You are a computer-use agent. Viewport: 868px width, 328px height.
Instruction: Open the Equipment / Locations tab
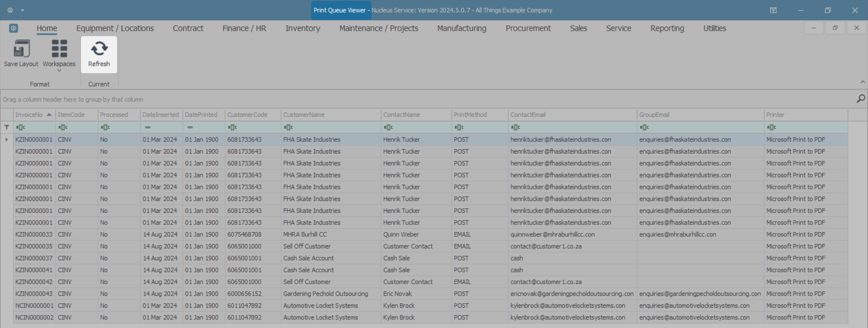coord(115,28)
